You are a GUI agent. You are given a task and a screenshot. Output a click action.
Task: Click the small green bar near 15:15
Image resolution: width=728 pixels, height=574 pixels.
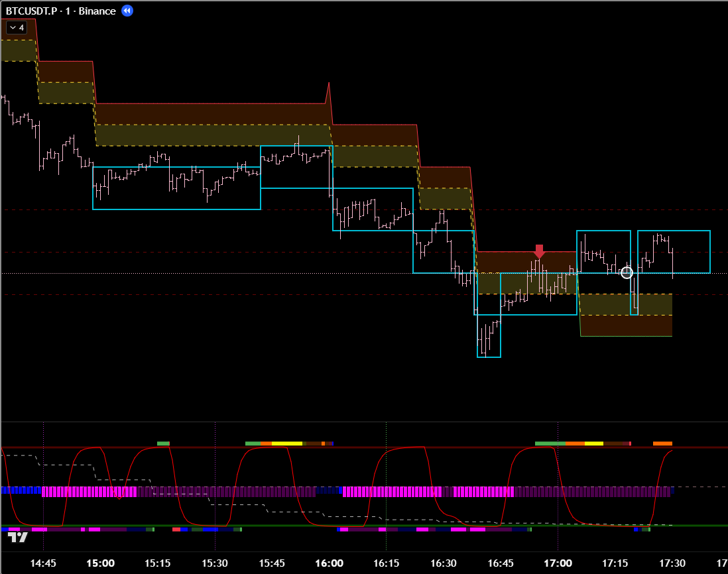point(163,443)
